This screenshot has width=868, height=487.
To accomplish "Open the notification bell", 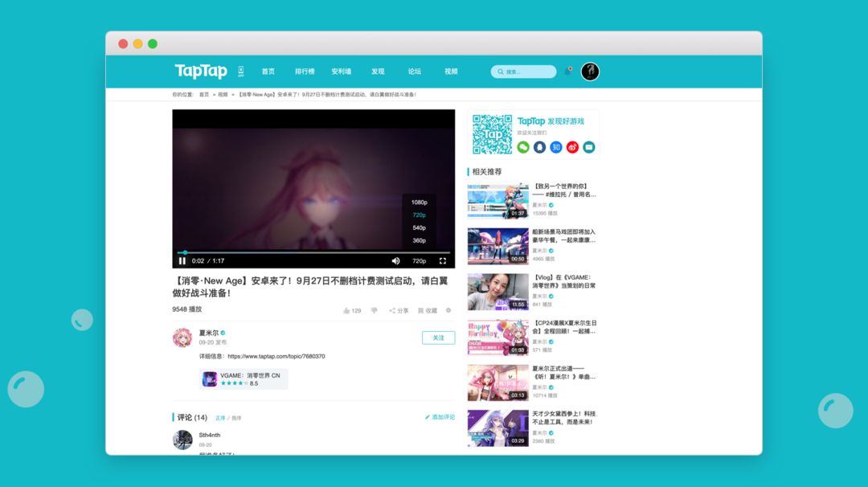I will coord(568,72).
